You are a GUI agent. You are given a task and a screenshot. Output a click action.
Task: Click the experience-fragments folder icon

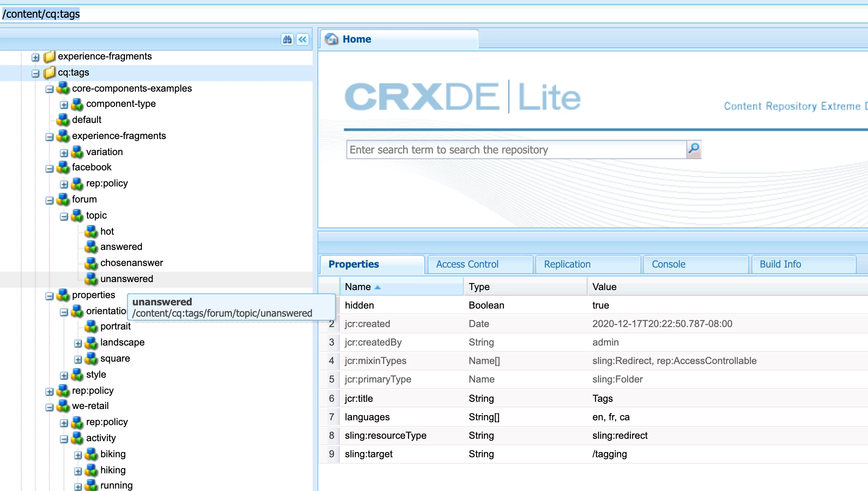(x=49, y=56)
